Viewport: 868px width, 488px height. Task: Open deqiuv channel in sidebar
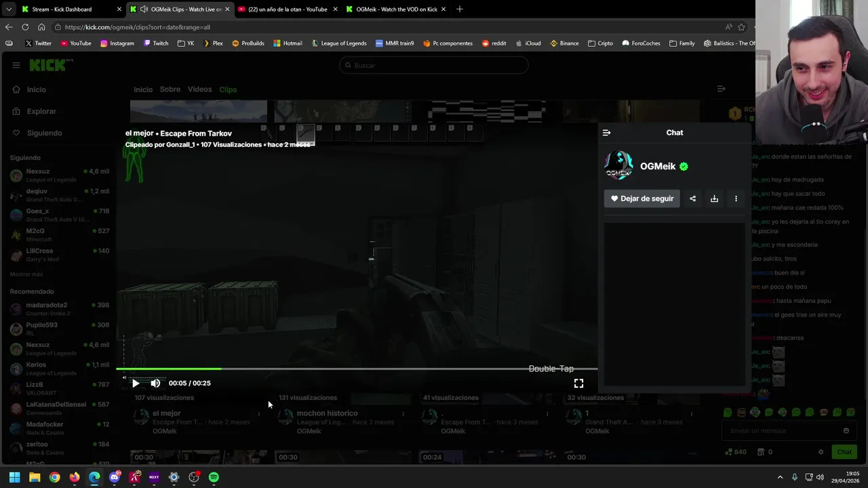(59, 195)
